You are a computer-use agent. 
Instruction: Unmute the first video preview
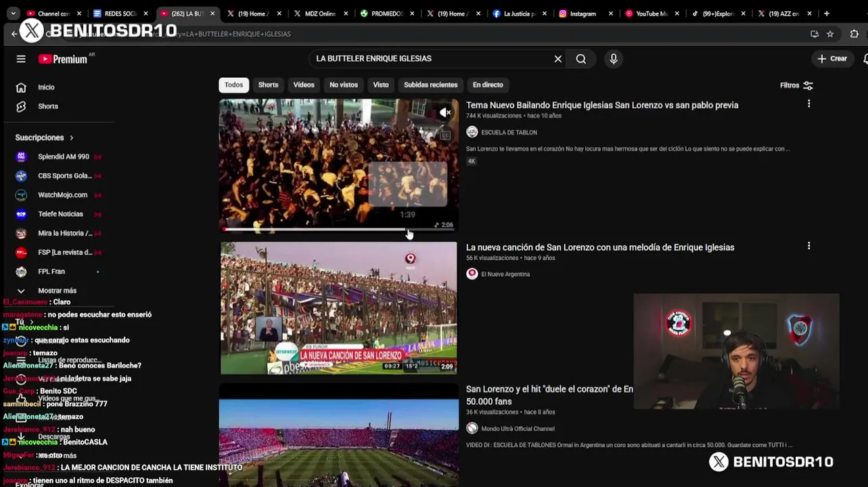445,113
